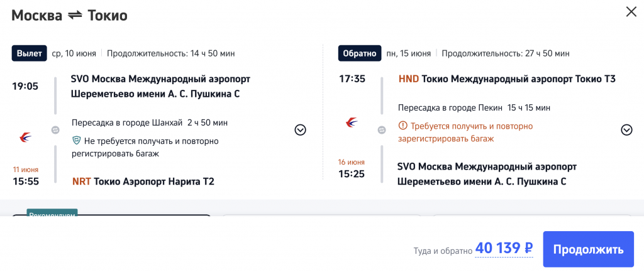Select the Вылет badge

[x=29, y=53]
